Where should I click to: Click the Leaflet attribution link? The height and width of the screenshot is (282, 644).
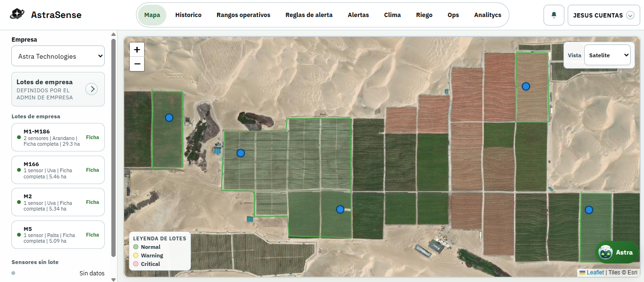[x=595, y=272]
